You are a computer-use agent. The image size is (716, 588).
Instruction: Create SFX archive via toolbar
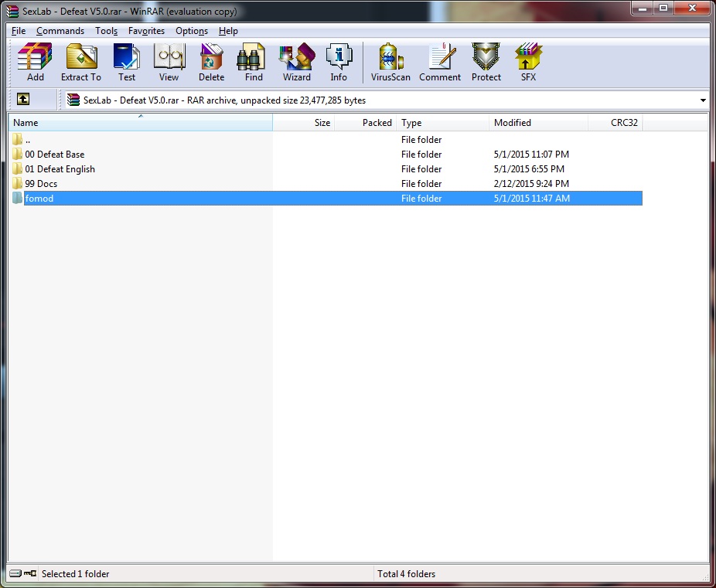528,62
